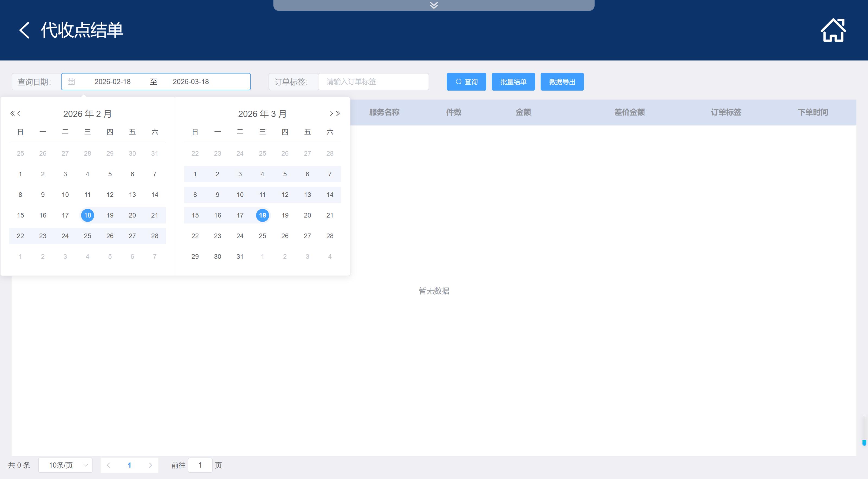Viewport: 868px width, 479px height.
Task: Click the back arrow beside 代收点结单
Action: coord(24,30)
